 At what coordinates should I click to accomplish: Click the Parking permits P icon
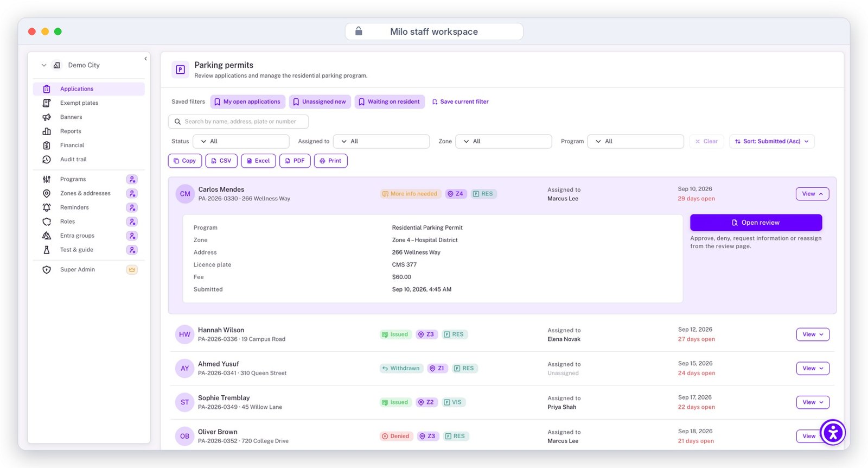click(x=181, y=69)
